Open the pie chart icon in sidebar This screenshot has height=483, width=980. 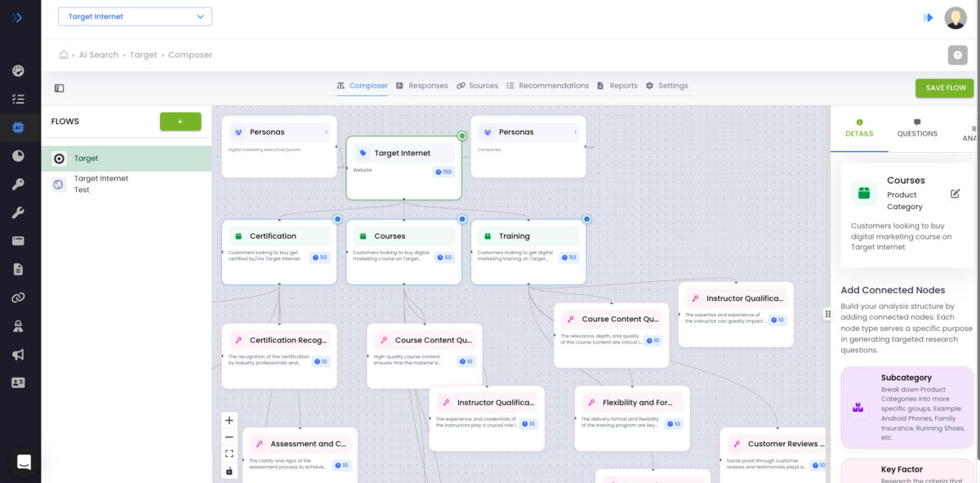tap(18, 155)
